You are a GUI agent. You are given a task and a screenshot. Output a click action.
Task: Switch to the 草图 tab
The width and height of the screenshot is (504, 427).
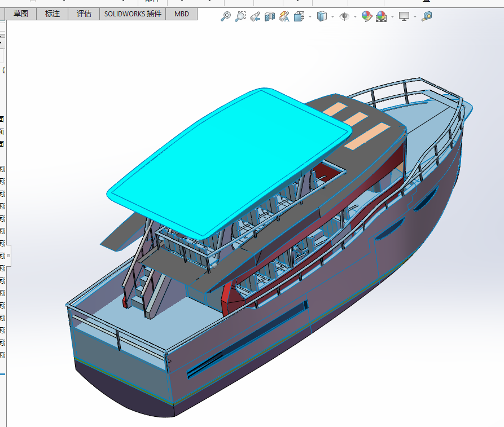pyautogui.click(x=21, y=14)
